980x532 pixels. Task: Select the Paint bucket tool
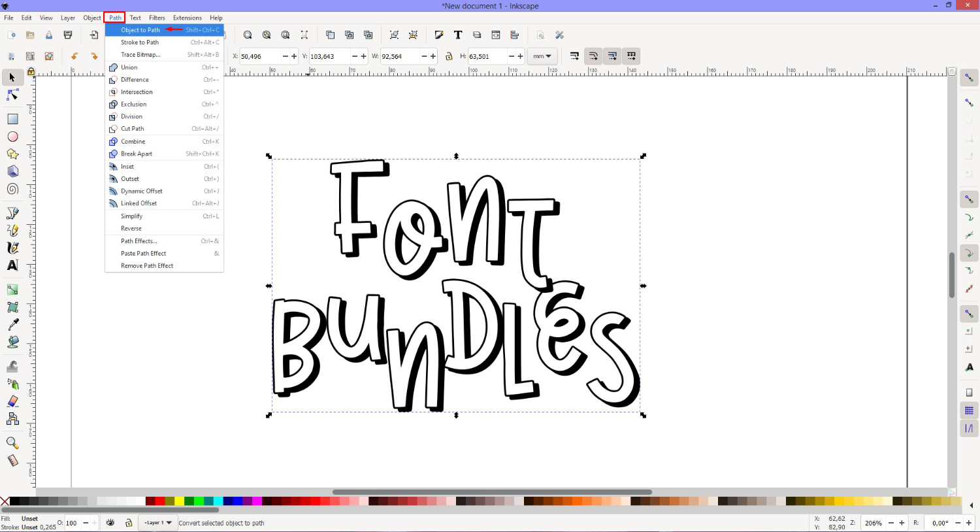point(12,342)
